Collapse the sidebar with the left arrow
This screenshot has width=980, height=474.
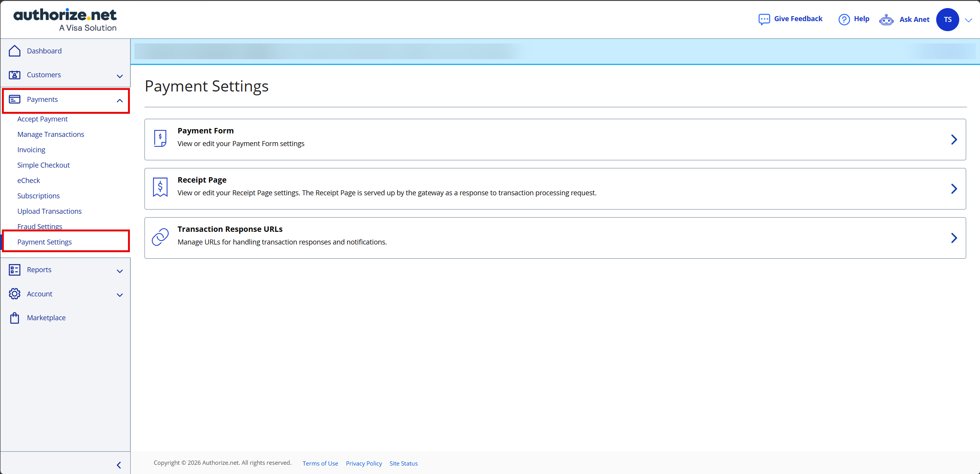(x=119, y=465)
